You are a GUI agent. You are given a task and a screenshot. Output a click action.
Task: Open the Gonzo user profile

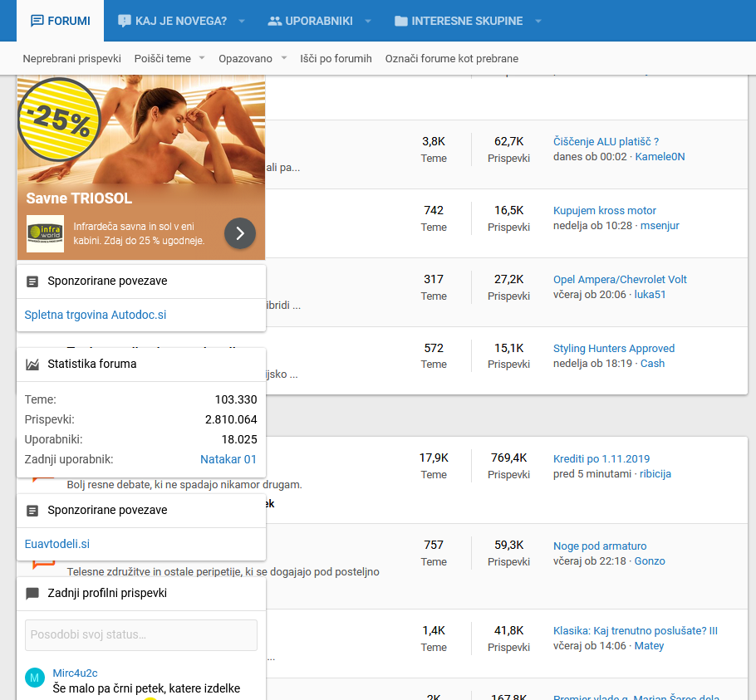tap(650, 560)
